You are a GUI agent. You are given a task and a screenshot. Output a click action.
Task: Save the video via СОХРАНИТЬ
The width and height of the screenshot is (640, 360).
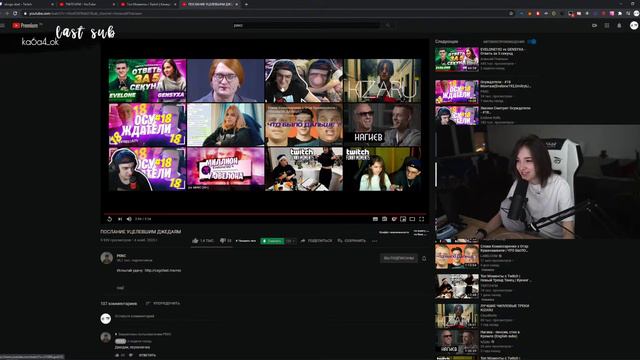tap(351, 241)
